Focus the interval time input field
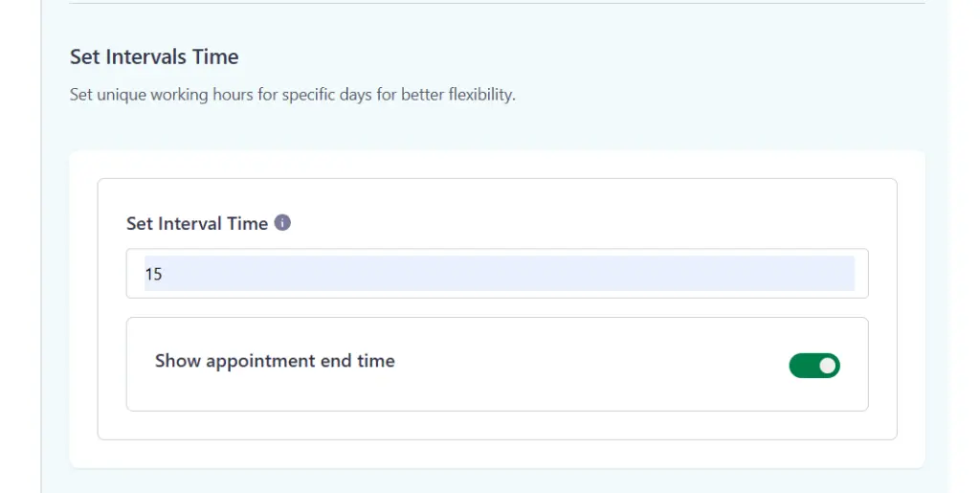980x493 pixels. tap(498, 274)
